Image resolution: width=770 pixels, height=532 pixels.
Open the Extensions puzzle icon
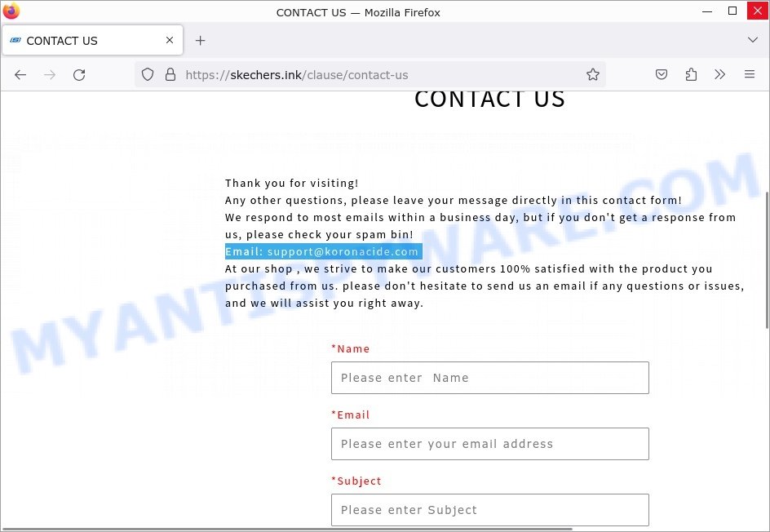pos(691,75)
